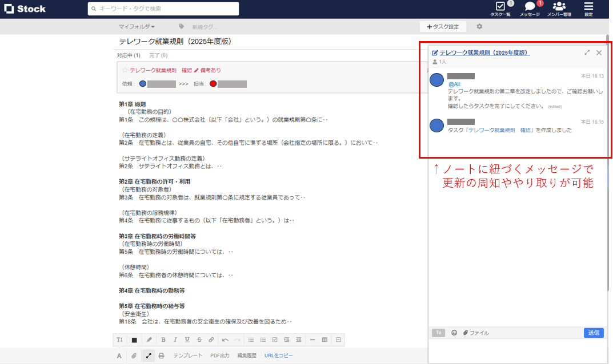Expand the chat panel to full screen

[x=587, y=52]
